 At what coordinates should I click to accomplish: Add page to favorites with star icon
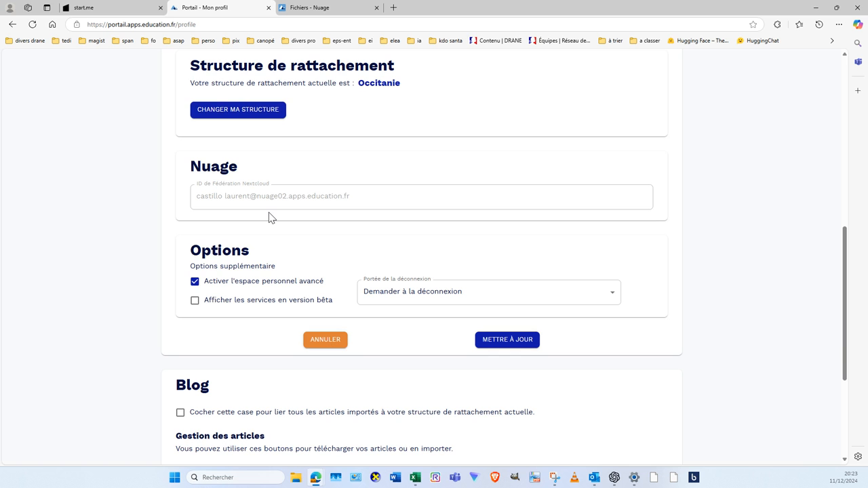[x=753, y=24]
